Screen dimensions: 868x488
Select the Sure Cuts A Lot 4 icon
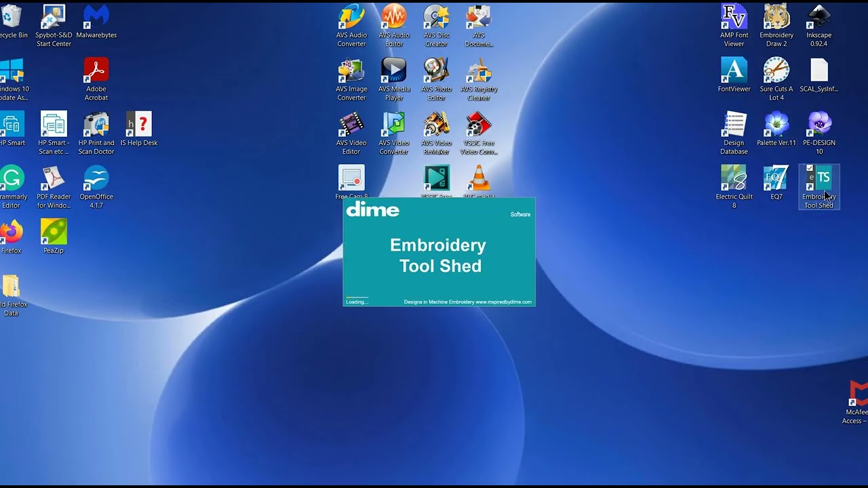(x=776, y=79)
